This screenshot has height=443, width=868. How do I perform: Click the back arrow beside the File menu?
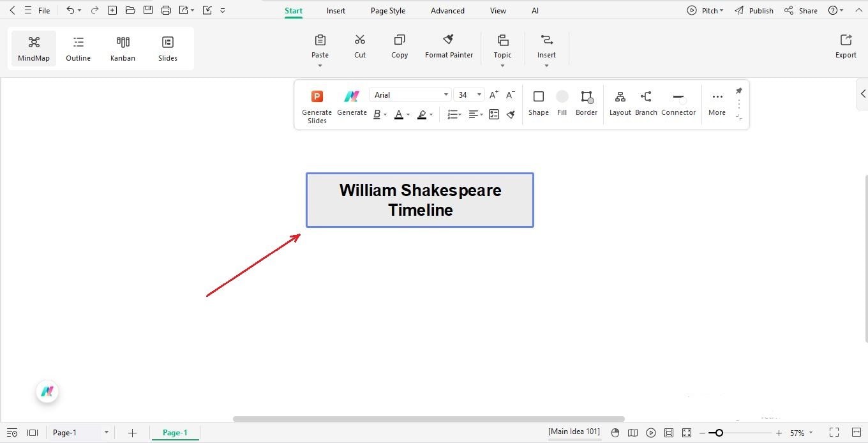[12, 10]
